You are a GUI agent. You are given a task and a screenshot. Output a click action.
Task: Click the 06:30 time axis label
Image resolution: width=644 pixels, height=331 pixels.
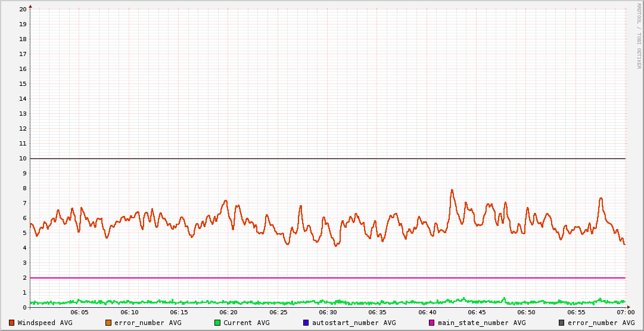pos(328,313)
